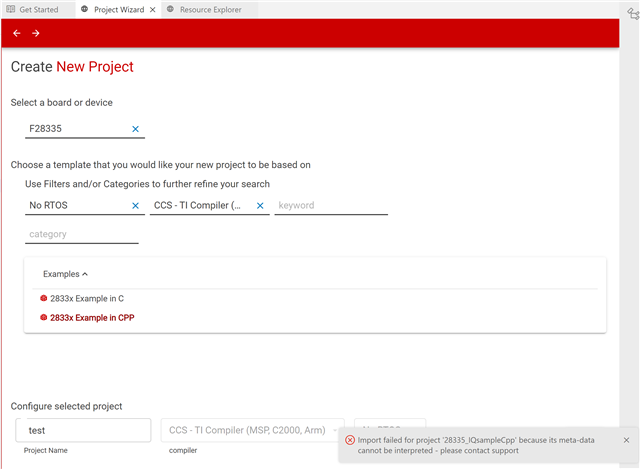Click the category filter field

82,234
